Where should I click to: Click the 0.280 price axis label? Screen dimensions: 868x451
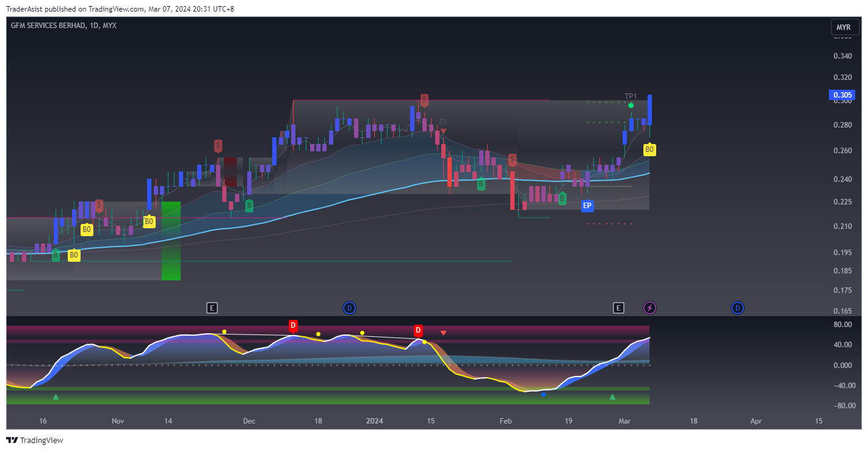click(842, 125)
